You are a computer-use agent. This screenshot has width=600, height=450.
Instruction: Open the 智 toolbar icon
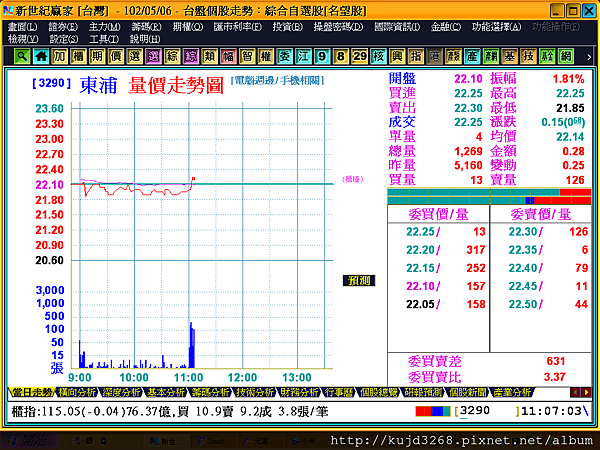pyautogui.click(x=247, y=56)
